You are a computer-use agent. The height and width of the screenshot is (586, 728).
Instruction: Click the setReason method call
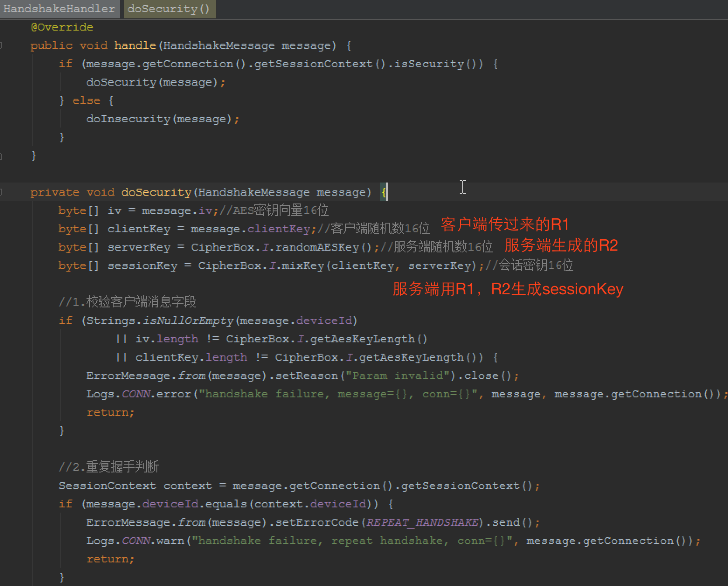(307, 376)
